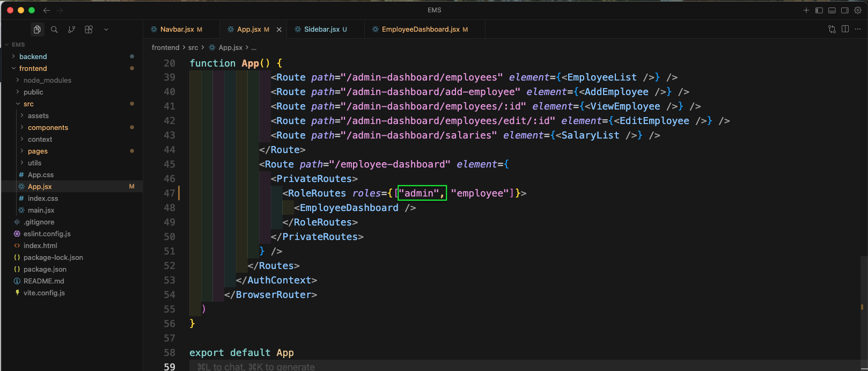Switch to EmployeeDashboard.jsx tab

click(x=424, y=30)
